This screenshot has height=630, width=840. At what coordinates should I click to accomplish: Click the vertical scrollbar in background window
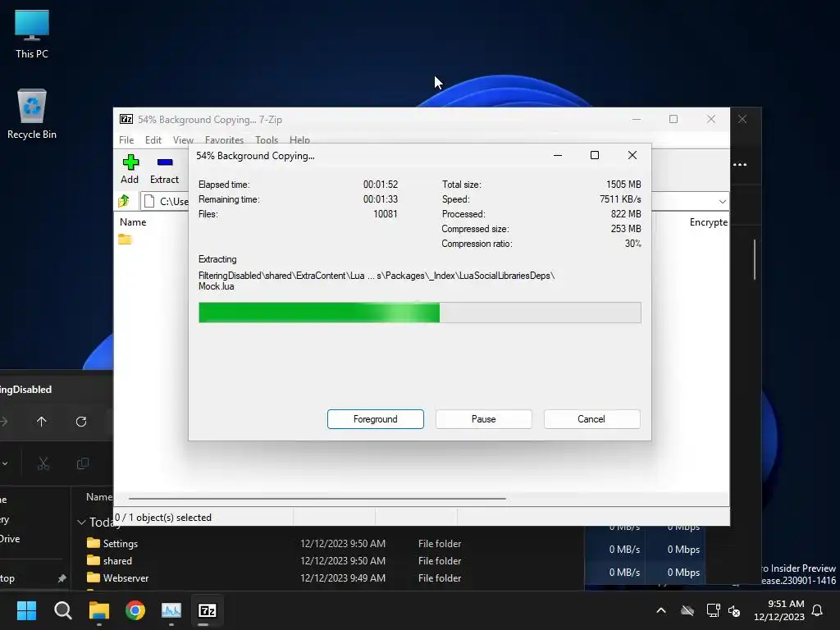[755, 259]
